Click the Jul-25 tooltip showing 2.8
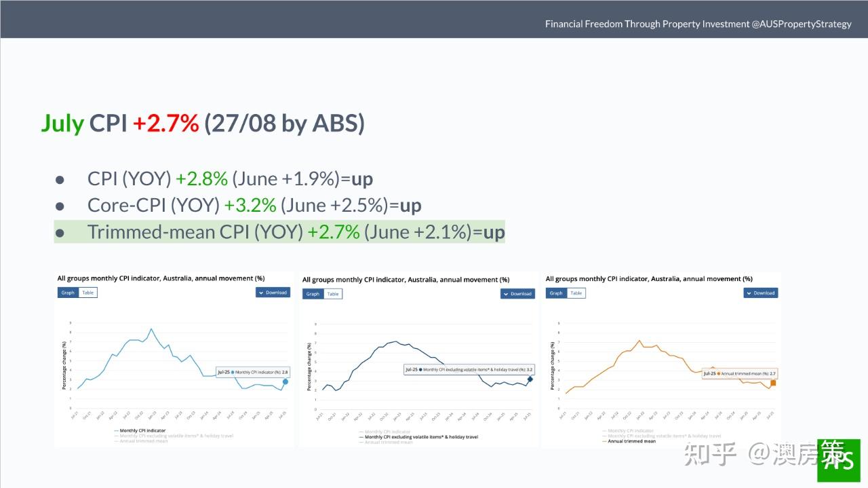The image size is (868, 488). (x=254, y=372)
